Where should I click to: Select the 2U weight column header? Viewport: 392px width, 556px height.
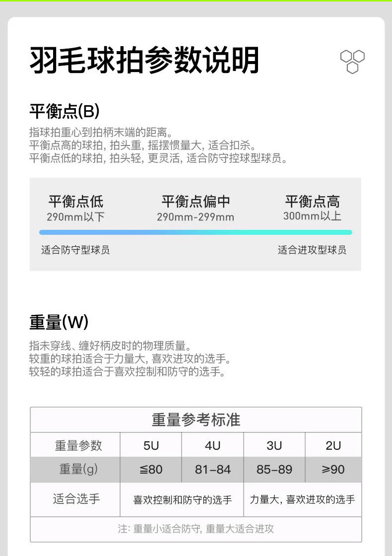pyautogui.click(x=333, y=445)
